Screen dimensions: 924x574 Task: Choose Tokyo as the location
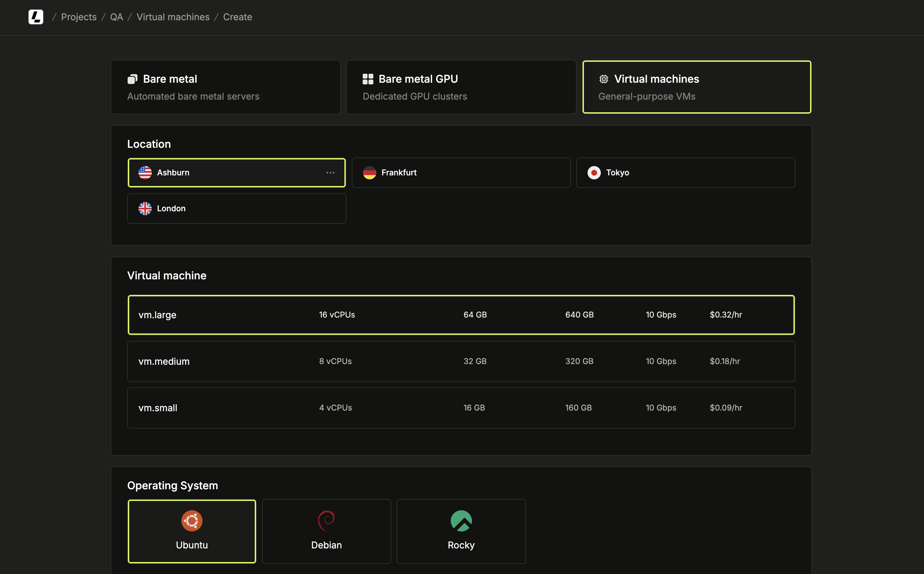coord(685,173)
